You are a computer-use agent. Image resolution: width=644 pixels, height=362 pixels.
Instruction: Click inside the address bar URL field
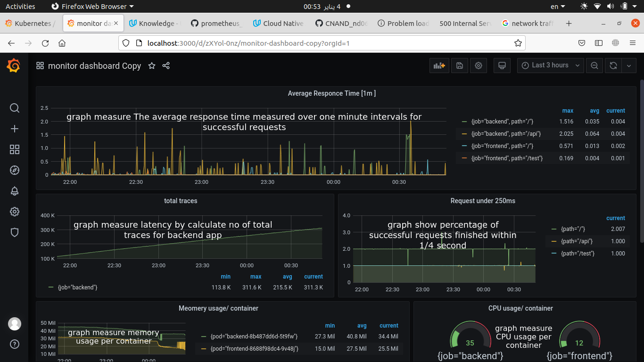(283, 42)
